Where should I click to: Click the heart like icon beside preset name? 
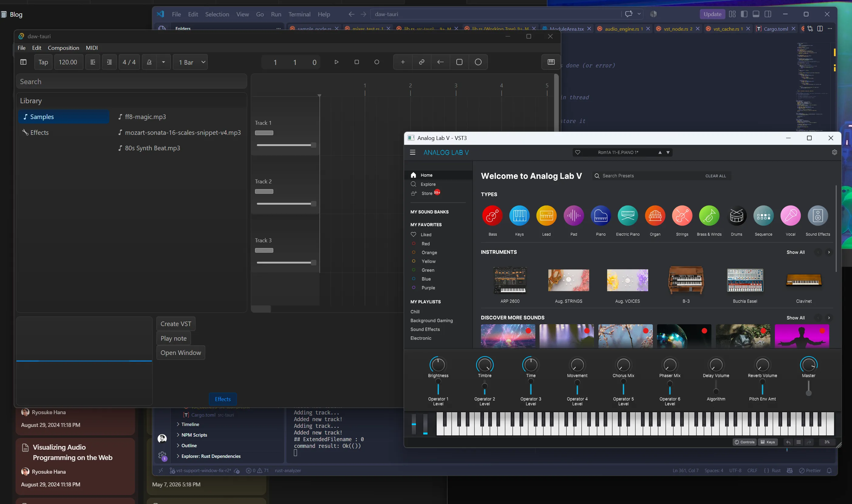click(578, 152)
